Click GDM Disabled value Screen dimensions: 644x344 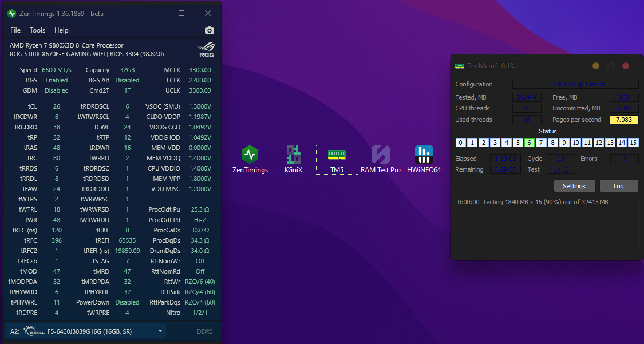tap(57, 90)
